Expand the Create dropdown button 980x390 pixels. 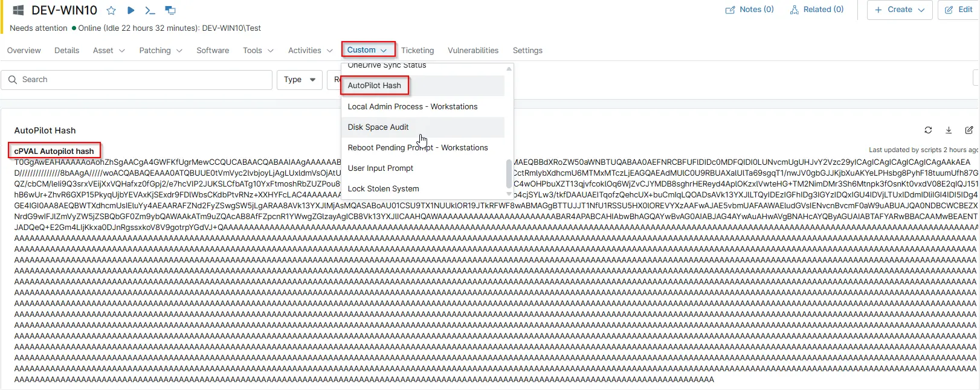(x=900, y=10)
